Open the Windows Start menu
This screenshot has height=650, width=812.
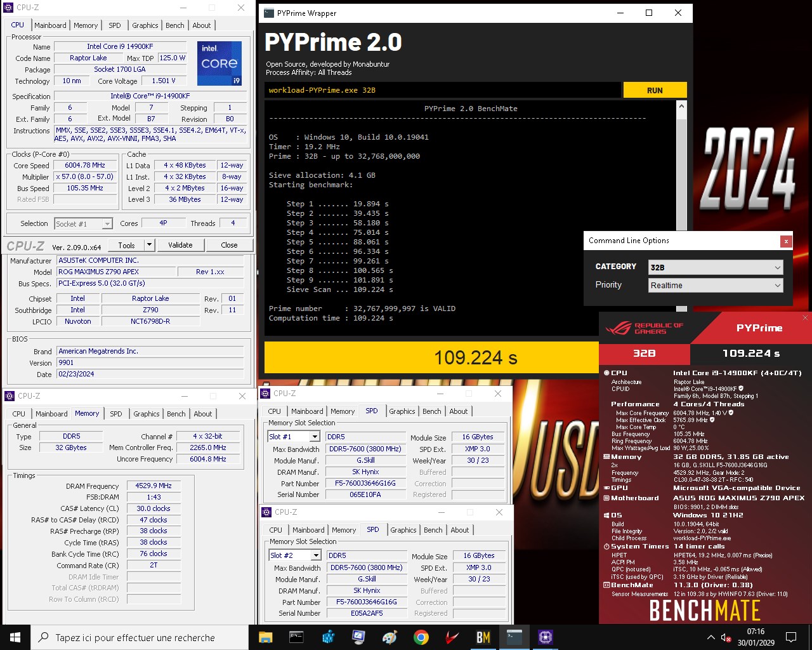click(15, 637)
